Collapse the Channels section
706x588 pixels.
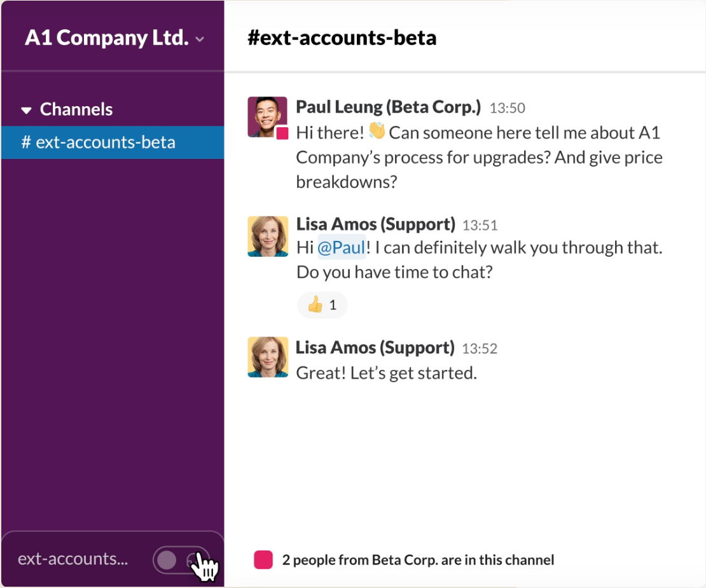coord(25,109)
